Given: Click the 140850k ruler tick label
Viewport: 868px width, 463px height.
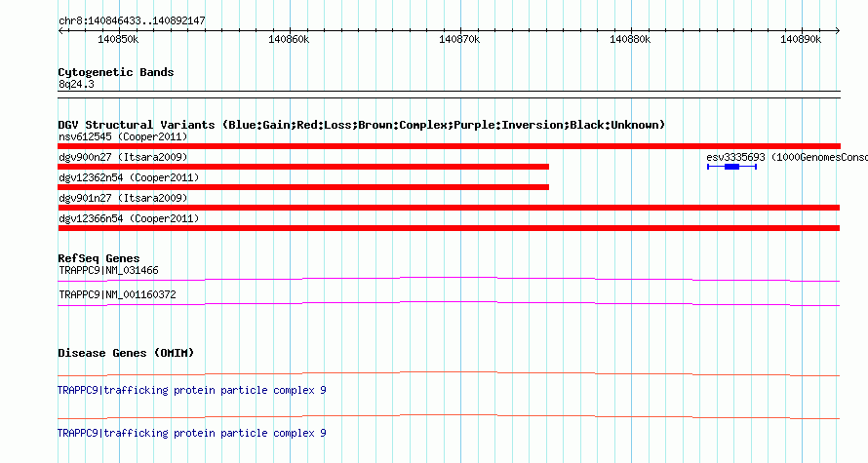Looking at the screenshot, I should pos(118,39).
